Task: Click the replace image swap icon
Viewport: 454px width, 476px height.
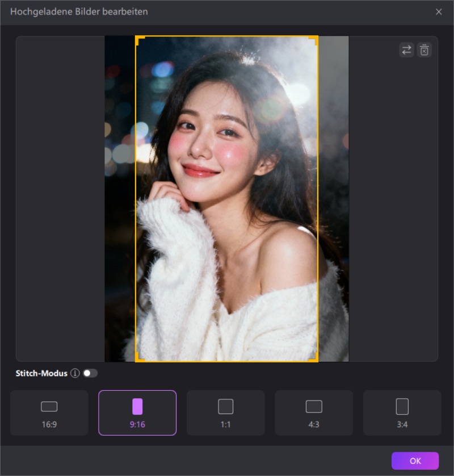Action: tap(406, 51)
